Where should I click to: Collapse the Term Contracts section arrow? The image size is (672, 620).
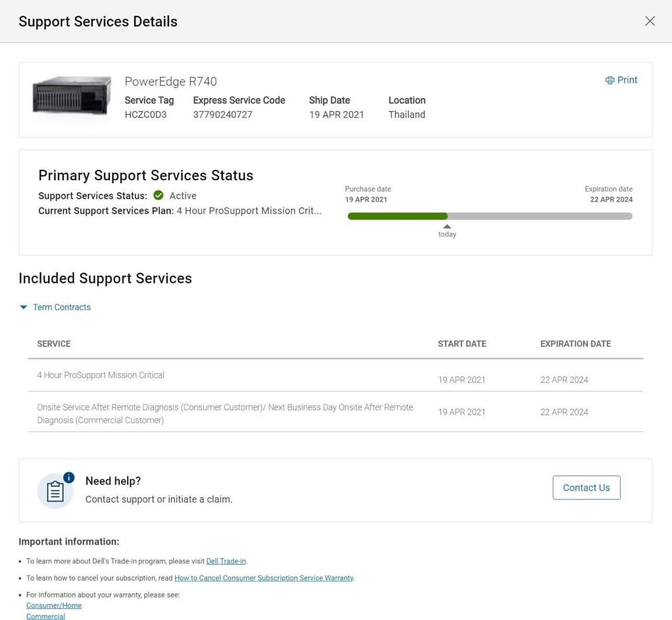click(x=23, y=307)
